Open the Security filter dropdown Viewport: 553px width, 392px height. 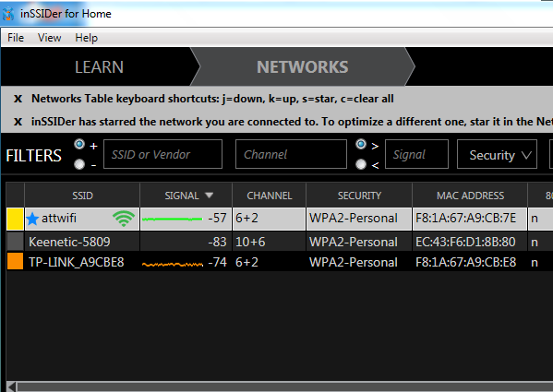pyautogui.click(x=497, y=154)
